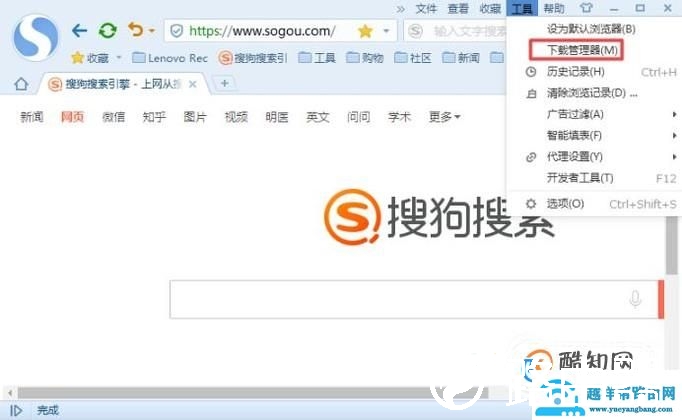Open 下载管理器(M) from menu

point(582,50)
